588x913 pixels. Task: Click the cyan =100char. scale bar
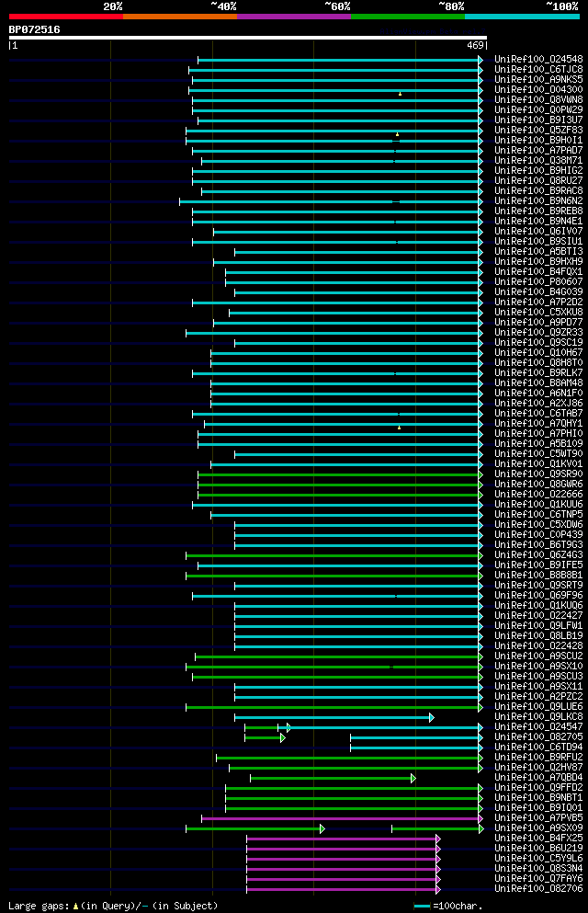tap(423, 907)
